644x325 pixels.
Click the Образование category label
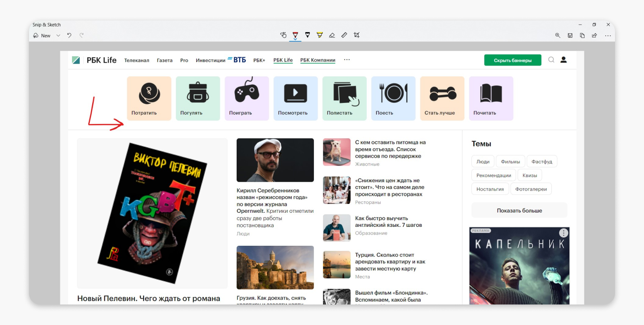point(371,233)
